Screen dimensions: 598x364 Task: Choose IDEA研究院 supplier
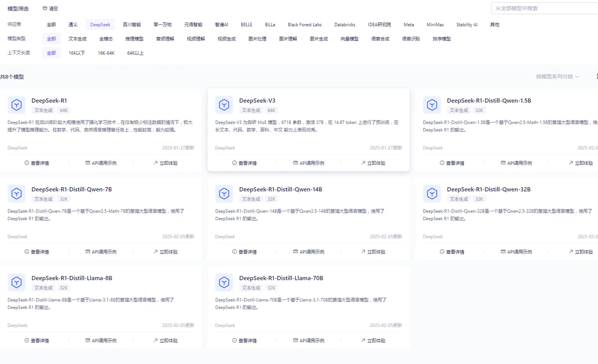(x=379, y=25)
